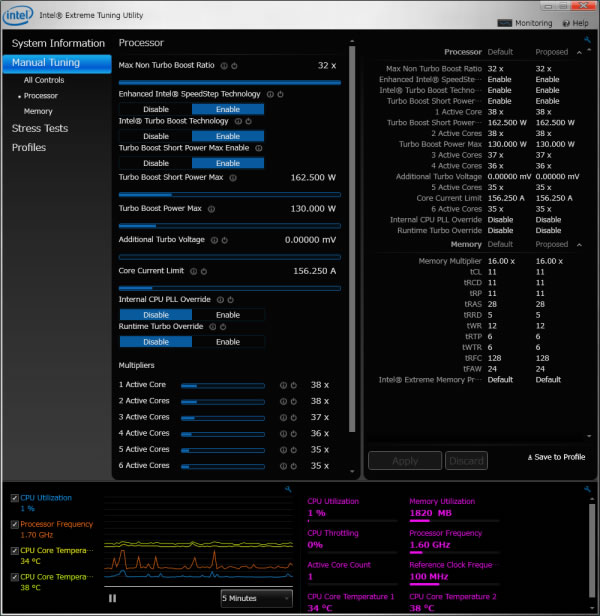
Task: Select Manual Tuning section
Action: (57, 63)
